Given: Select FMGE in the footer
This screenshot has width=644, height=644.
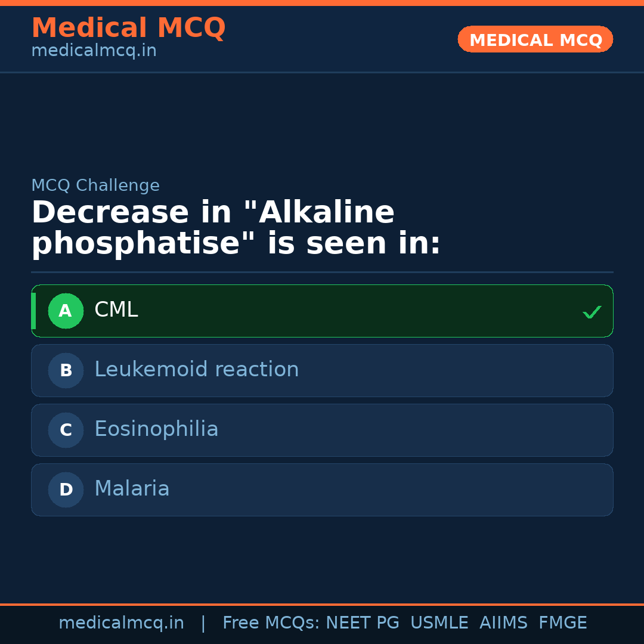Looking at the screenshot, I should [x=562, y=623].
